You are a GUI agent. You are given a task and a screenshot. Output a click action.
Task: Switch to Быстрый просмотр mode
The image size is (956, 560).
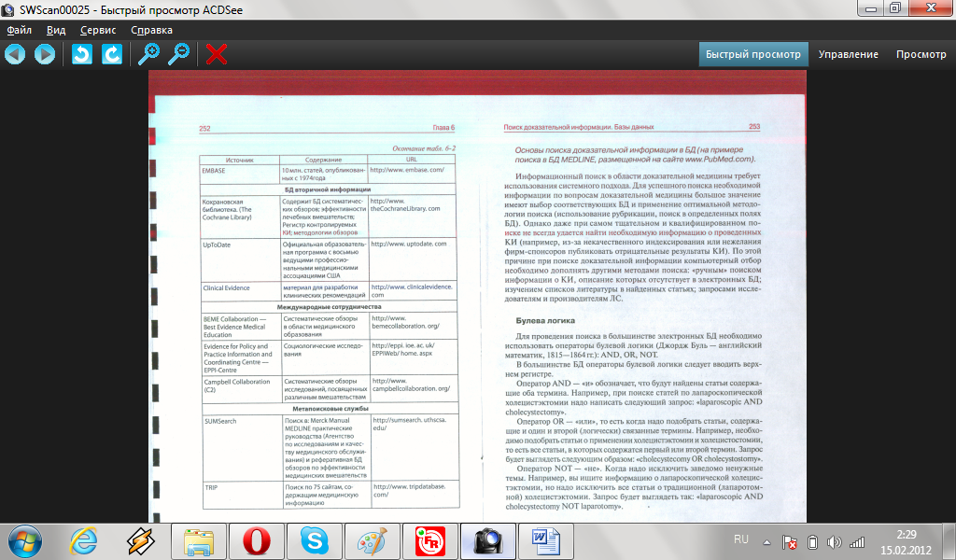(x=753, y=54)
